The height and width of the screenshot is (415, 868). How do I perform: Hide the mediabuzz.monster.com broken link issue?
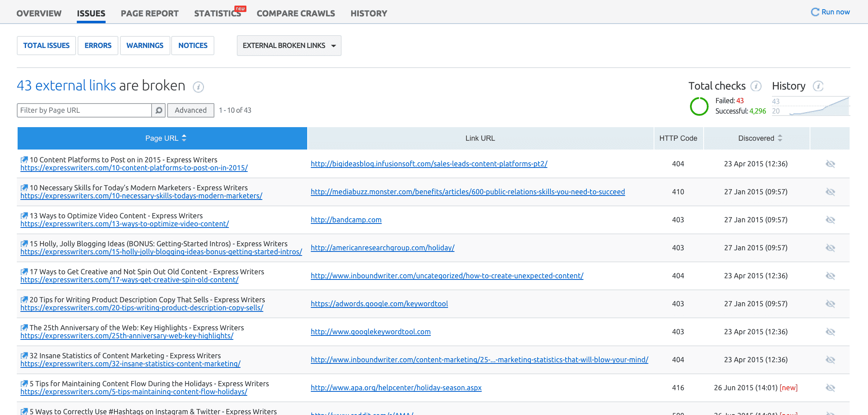point(830,192)
